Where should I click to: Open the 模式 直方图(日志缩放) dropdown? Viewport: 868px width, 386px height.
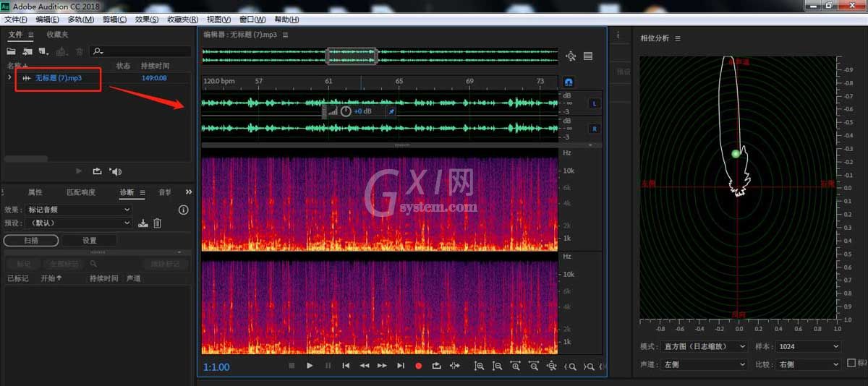coord(705,347)
